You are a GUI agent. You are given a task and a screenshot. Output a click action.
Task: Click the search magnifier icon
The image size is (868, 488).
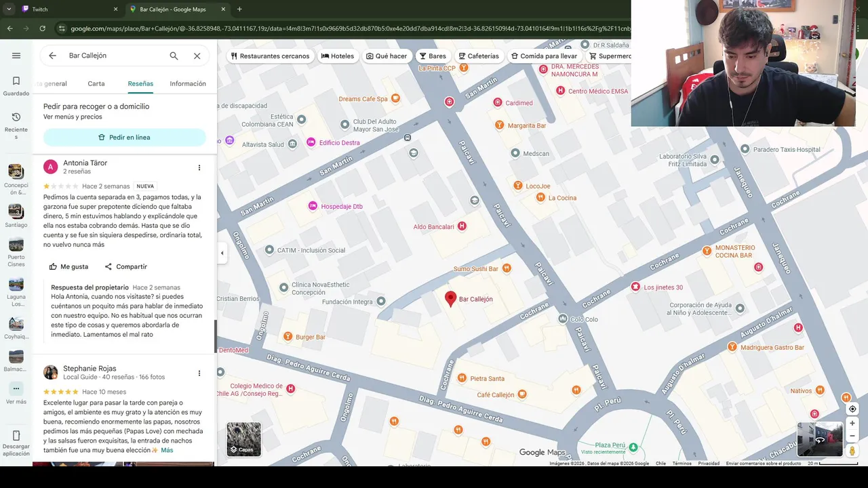pyautogui.click(x=174, y=56)
